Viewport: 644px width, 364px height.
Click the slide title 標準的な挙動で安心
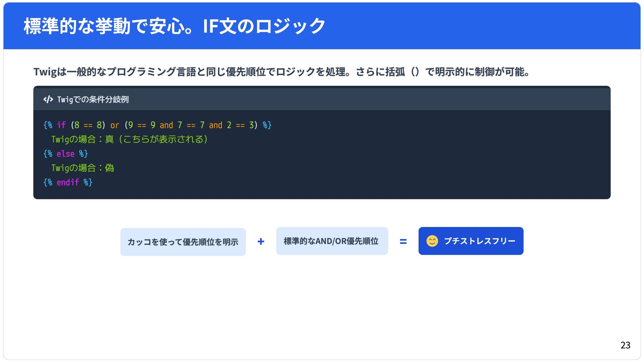pos(174,26)
